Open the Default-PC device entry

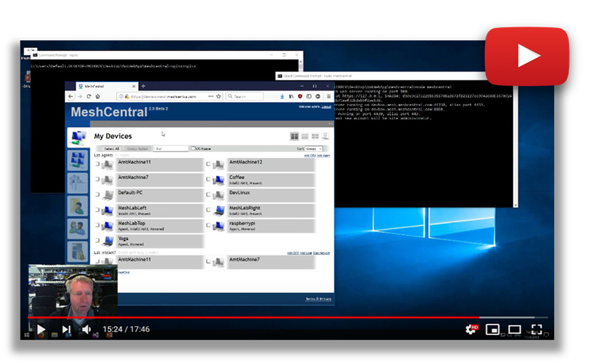tap(160, 195)
